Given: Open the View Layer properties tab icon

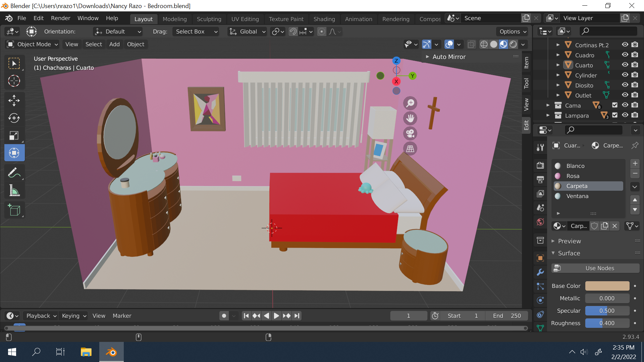Looking at the screenshot, I should coord(540,194).
